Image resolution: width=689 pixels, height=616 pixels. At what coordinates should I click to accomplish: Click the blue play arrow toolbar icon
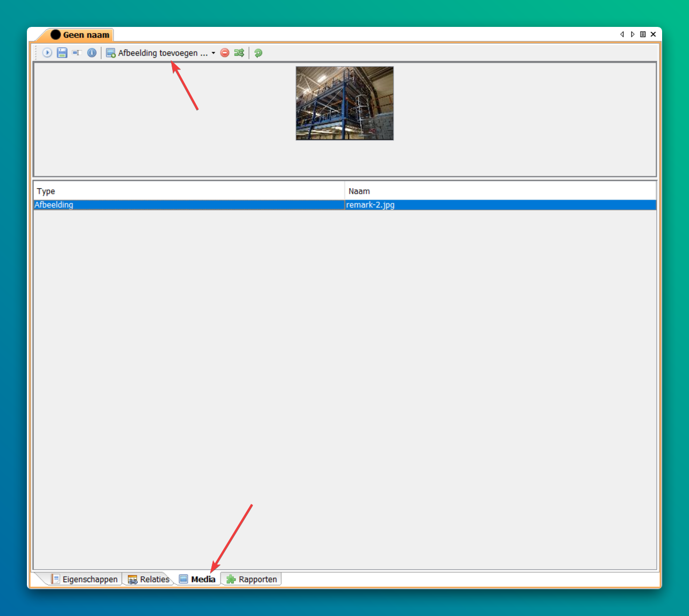click(47, 53)
